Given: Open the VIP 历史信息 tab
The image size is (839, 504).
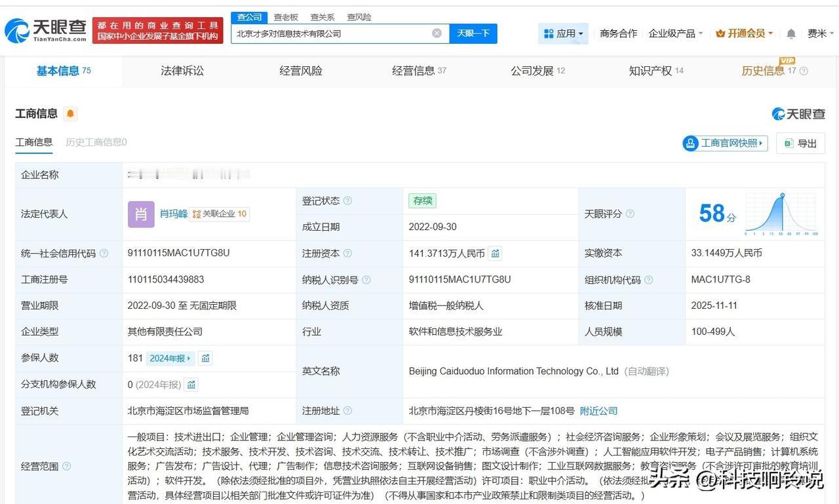Looking at the screenshot, I should 769,71.
